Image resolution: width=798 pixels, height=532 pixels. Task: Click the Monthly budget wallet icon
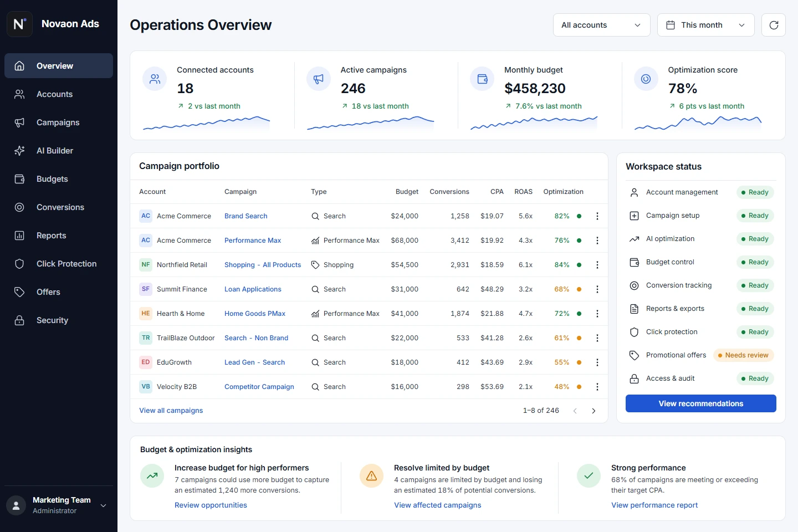point(482,79)
